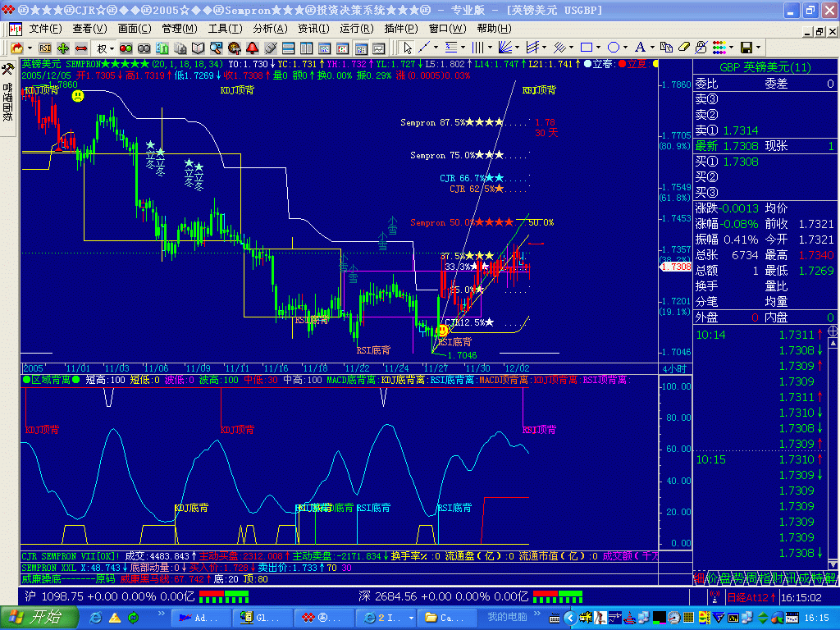The image size is (840, 630).
Task: Open the 文件(F) menu
Action: click(x=46, y=29)
